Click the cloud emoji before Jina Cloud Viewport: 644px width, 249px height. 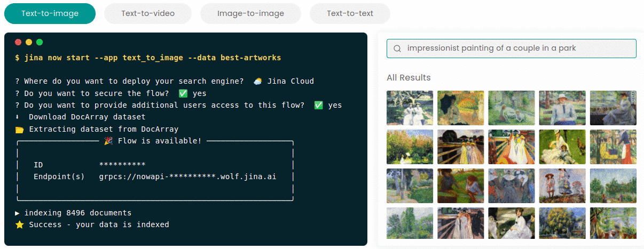257,81
